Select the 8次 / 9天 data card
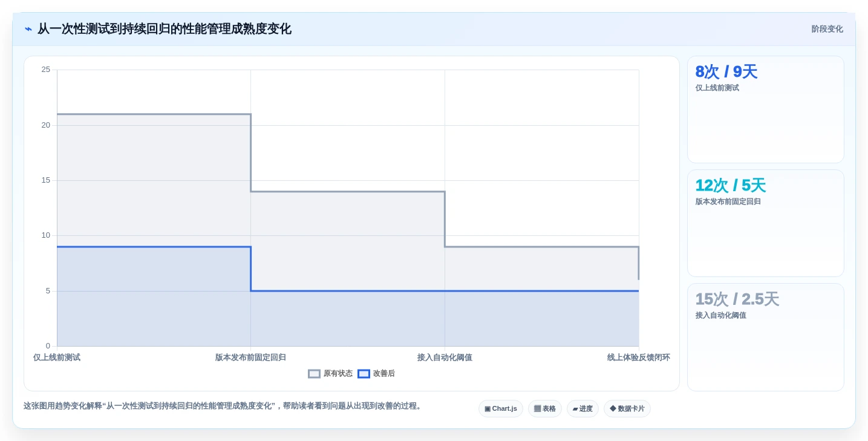Screen dimensions: 868x441 click(766, 109)
